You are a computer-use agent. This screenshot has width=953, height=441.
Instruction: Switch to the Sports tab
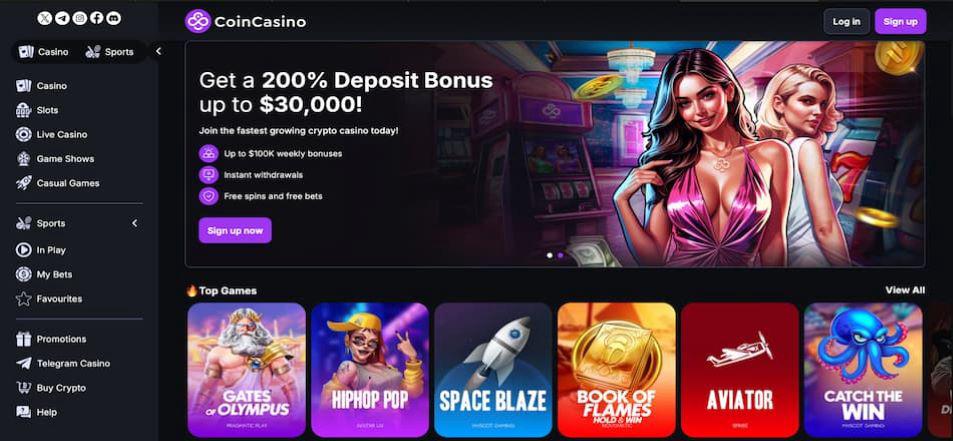point(109,52)
